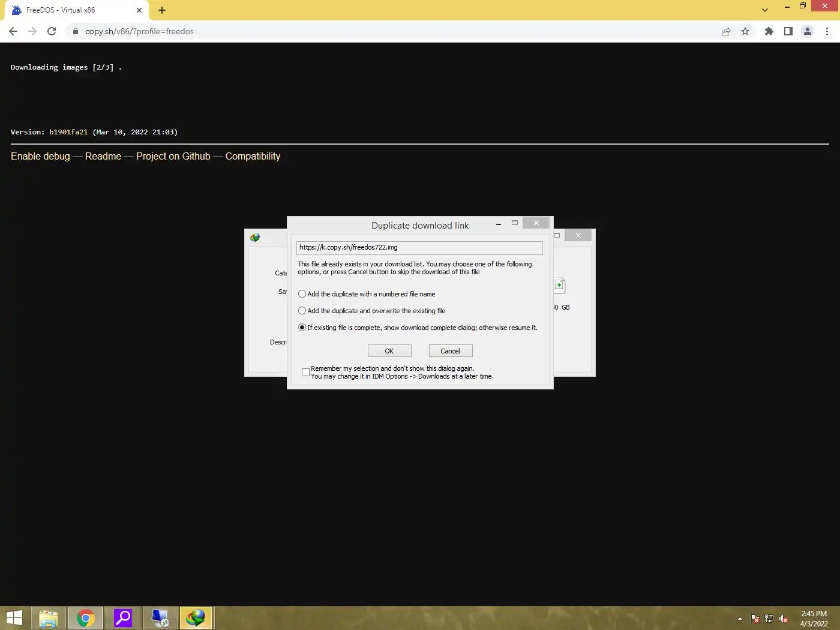Open the Action Center flag icon
The width and height of the screenshot is (840, 630).
755,619
